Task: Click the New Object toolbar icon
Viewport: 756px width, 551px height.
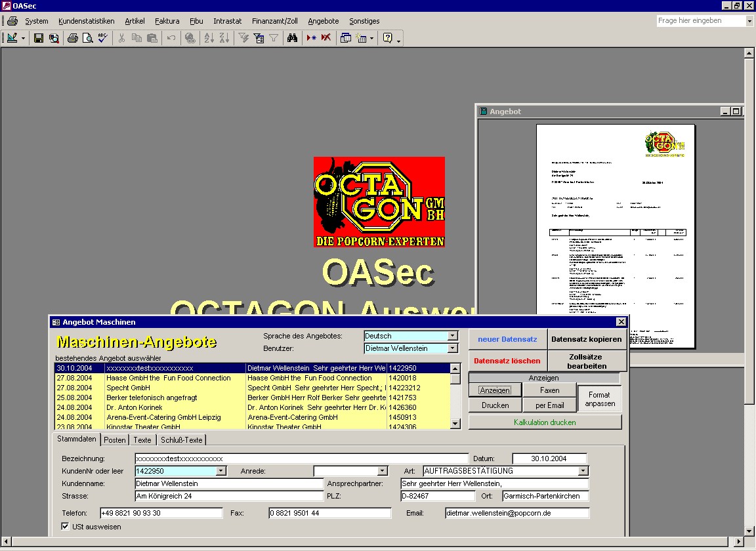Action: pyautogui.click(x=361, y=38)
